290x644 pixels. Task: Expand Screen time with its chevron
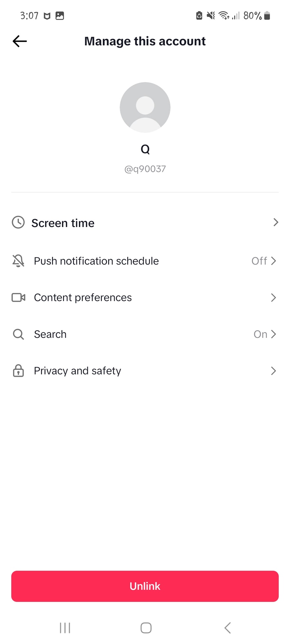point(275,223)
